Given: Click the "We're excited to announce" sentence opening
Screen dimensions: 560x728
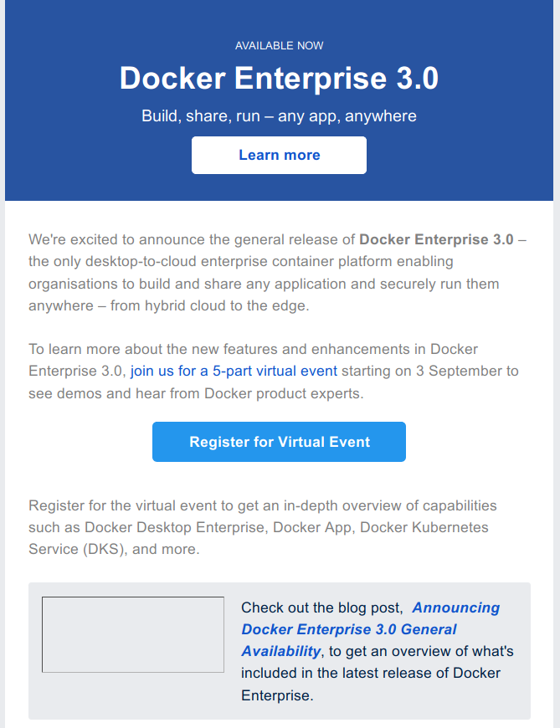Looking at the screenshot, I should (x=109, y=240).
